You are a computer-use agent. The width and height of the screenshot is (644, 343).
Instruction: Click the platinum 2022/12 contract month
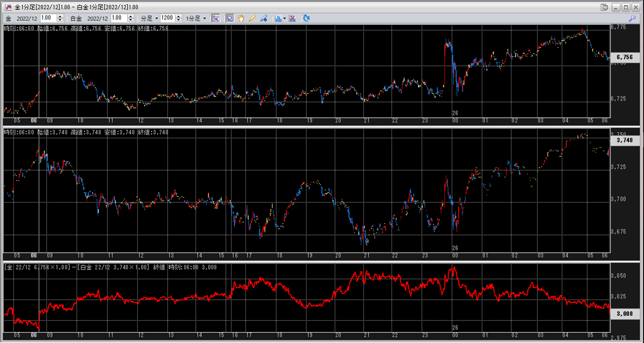[97, 18]
